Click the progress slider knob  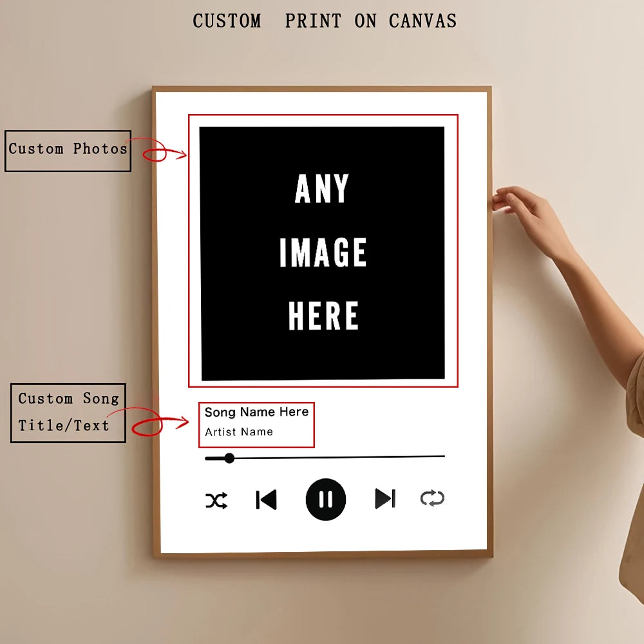[x=229, y=458]
